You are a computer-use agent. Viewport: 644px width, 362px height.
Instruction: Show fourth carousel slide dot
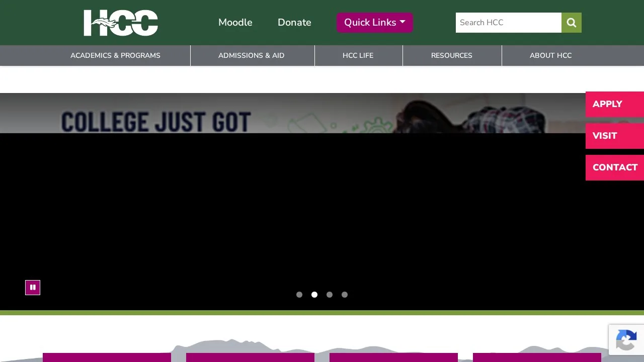point(345,295)
